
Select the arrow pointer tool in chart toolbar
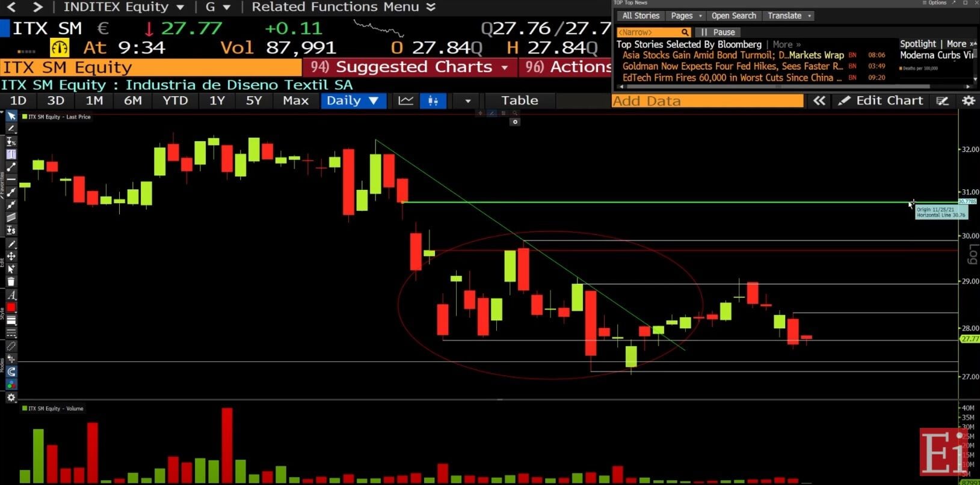[11, 116]
